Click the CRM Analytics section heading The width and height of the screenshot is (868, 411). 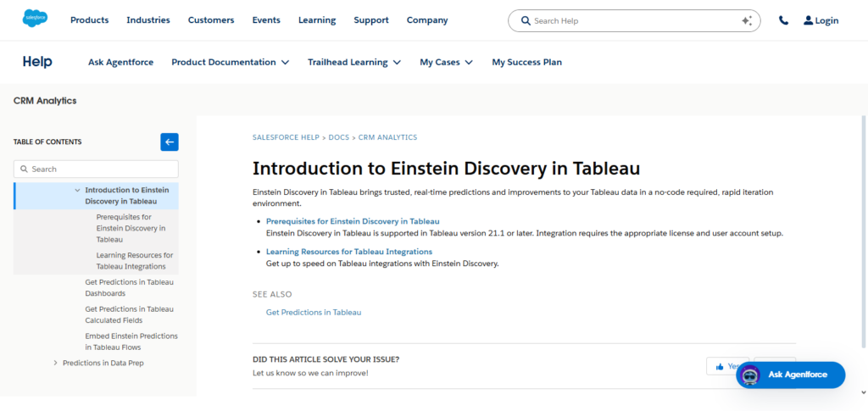[45, 101]
